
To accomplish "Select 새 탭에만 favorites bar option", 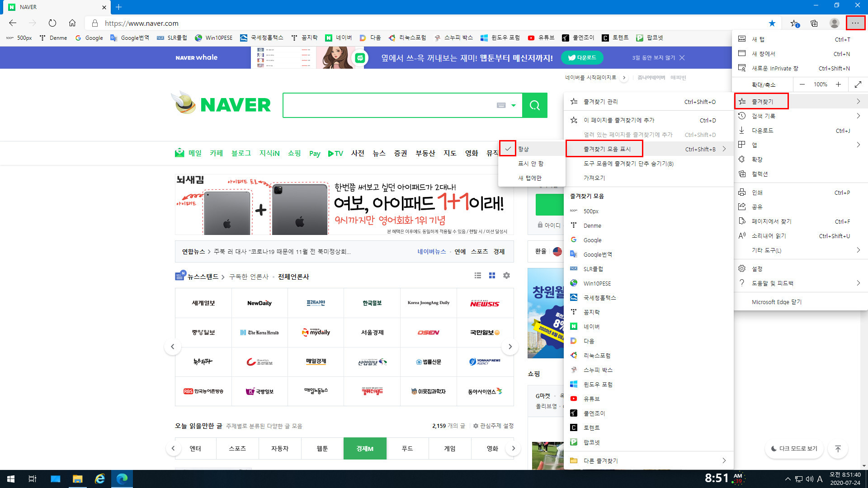I will 532,178.
